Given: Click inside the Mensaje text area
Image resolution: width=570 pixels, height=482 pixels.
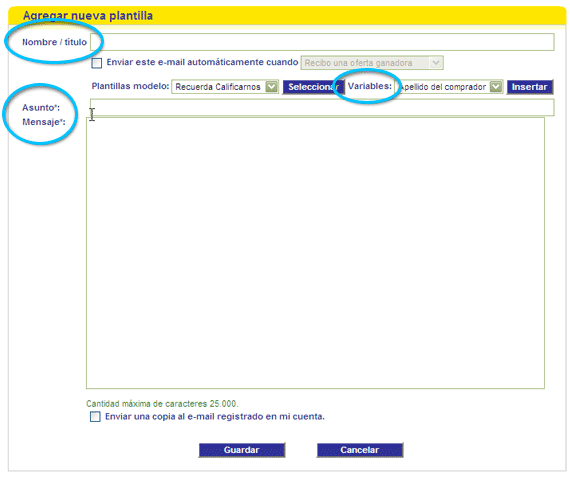Looking at the screenshot, I should pyautogui.click(x=315, y=253).
